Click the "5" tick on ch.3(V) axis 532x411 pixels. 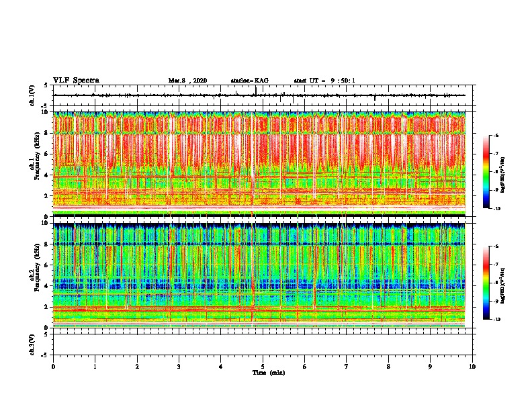tap(46, 334)
